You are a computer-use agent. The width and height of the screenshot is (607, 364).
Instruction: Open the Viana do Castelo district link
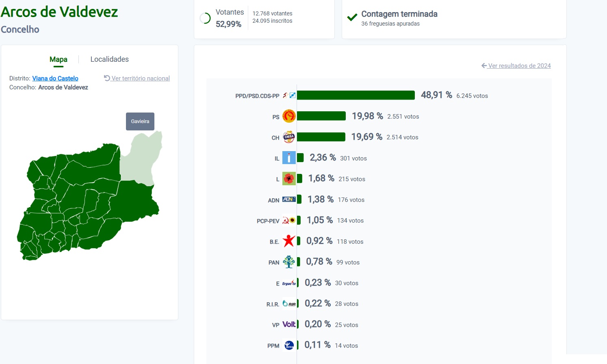[55, 78]
